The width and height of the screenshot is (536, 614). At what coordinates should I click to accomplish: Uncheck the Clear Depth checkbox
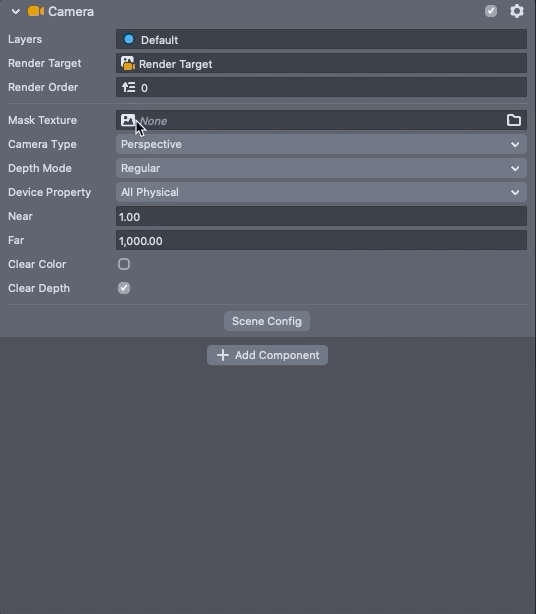tap(124, 288)
